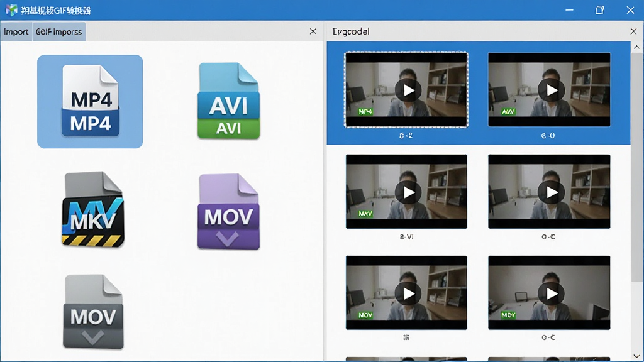Select the MP4 file format icon
Screen dimensions: 644x362
pos(91,101)
